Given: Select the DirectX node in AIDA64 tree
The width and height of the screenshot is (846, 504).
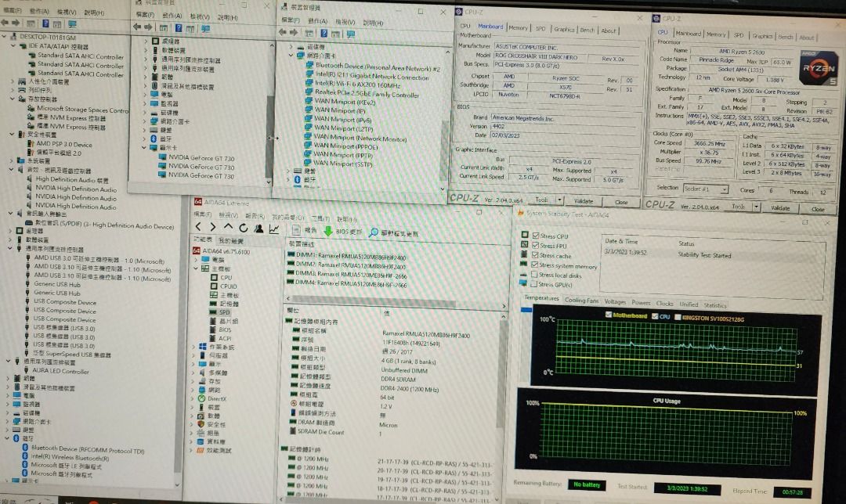Looking at the screenshot, I should [x=217, y=399].
